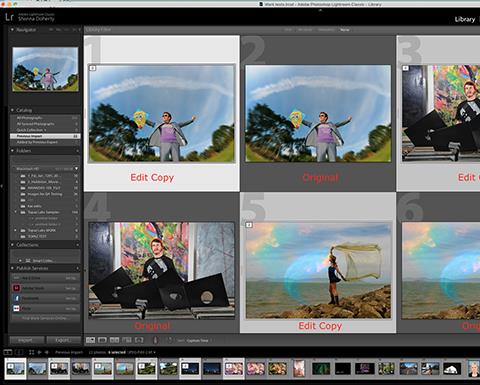Click the filmstrip grid shortcut icon
The height and width of the screenshot is (385, 480).
[x=31, y=352]
